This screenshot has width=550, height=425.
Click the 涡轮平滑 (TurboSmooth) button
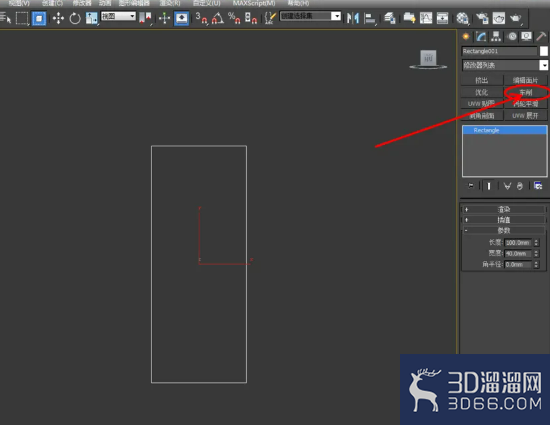click(525, 104)
